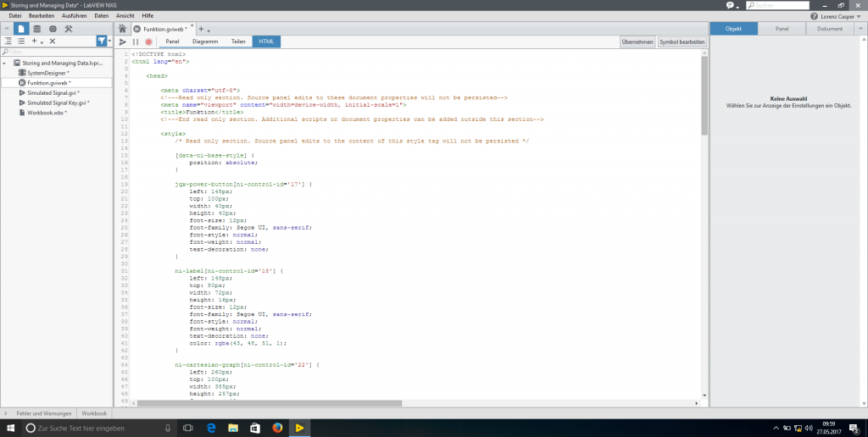868x437 pixels.
Task: Click the horizontal scrollbar of HTML editor
Action: tap(270, 403)
